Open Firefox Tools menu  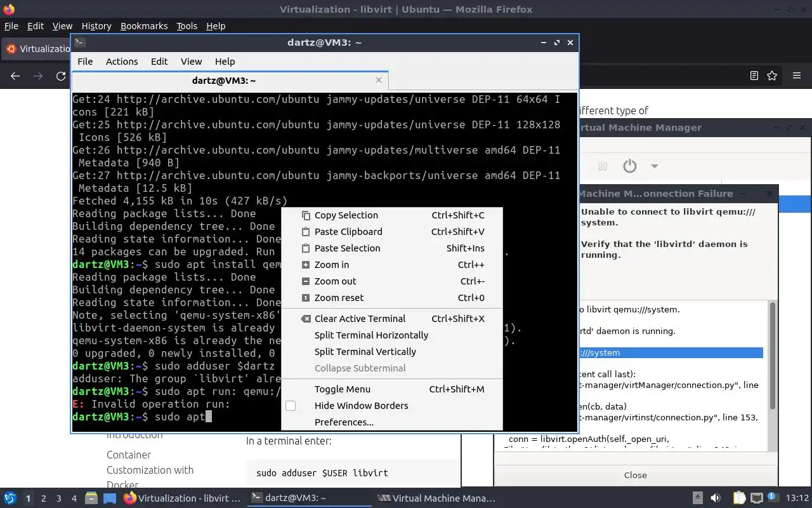(187, 26)
